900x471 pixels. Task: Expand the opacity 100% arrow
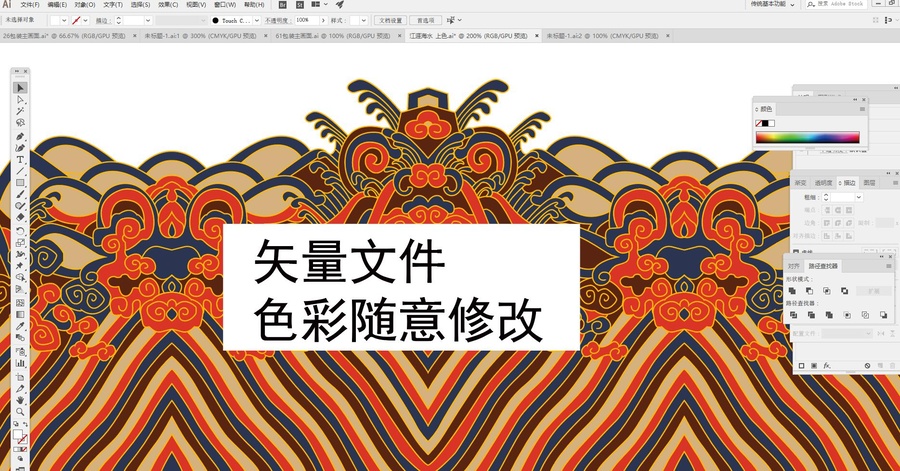coord(324,21)
